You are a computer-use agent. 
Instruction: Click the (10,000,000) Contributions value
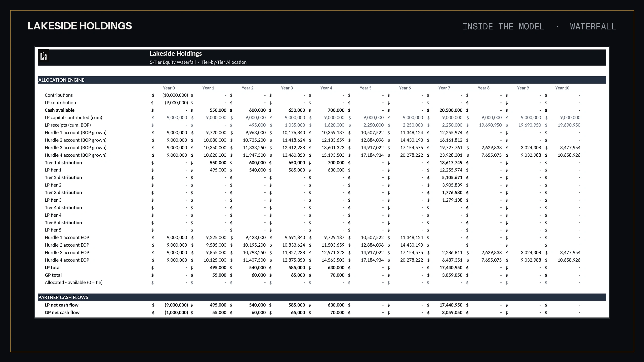click(175, 95)
